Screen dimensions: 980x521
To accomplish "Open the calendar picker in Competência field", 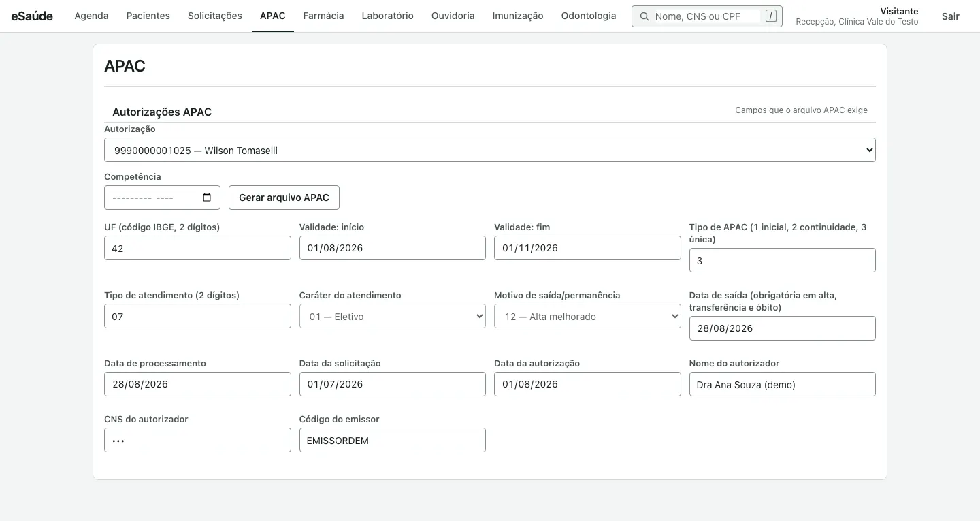I will coord(207,198).
